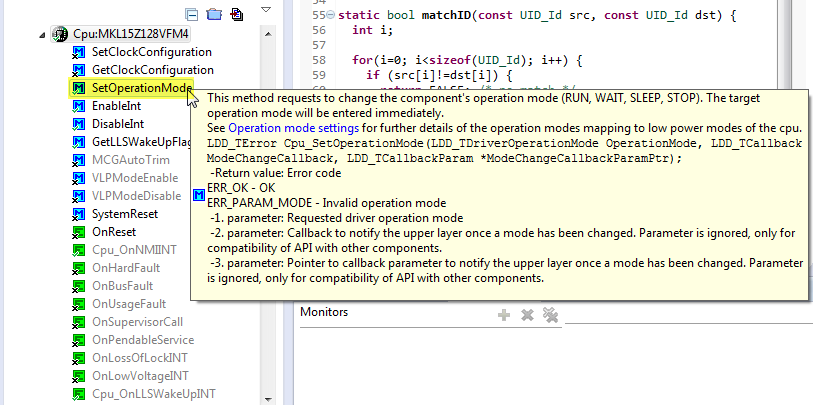813x405 pixels.
Task: Click the MCGAutoTrim disabled method icon
Action: pos(78,160)
